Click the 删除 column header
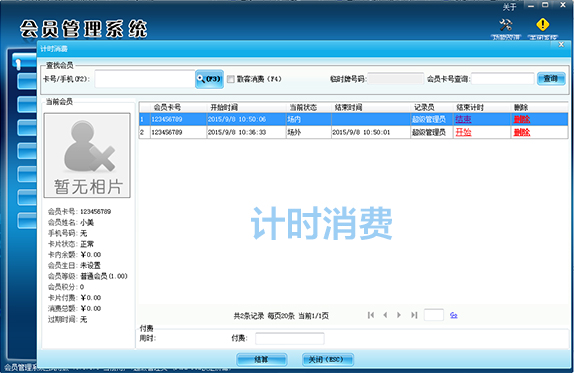This screenshot has width=574, height=373. [521, 107]
